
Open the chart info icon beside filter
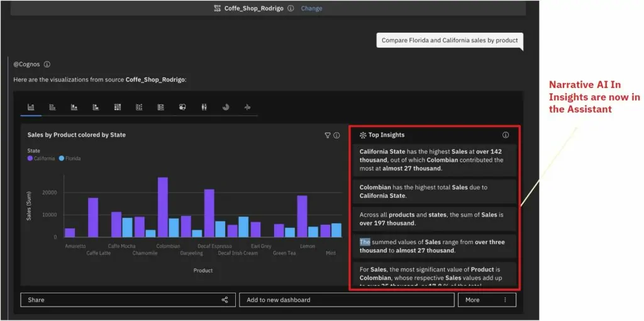(x=336, y=135)
